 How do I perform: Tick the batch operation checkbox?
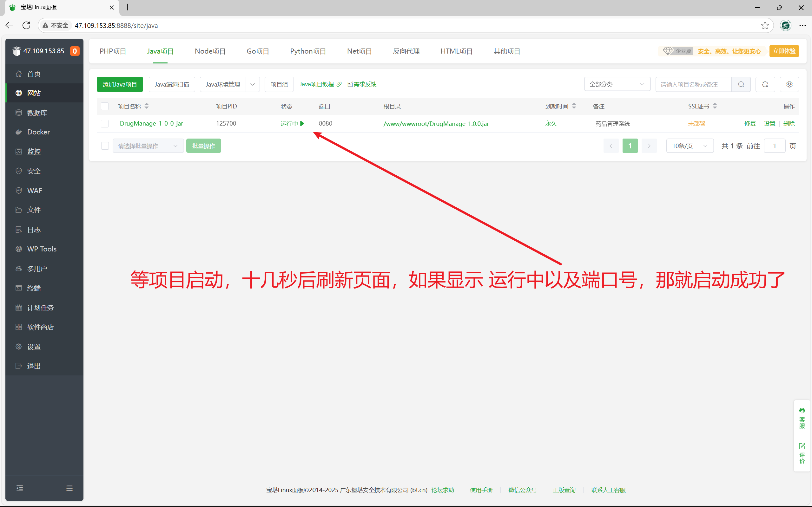tap(105, 146)
